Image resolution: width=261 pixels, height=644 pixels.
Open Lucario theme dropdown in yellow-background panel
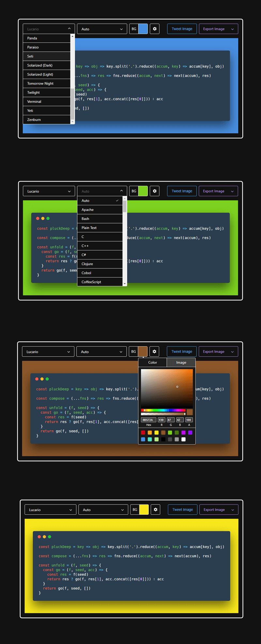point(51,510)
